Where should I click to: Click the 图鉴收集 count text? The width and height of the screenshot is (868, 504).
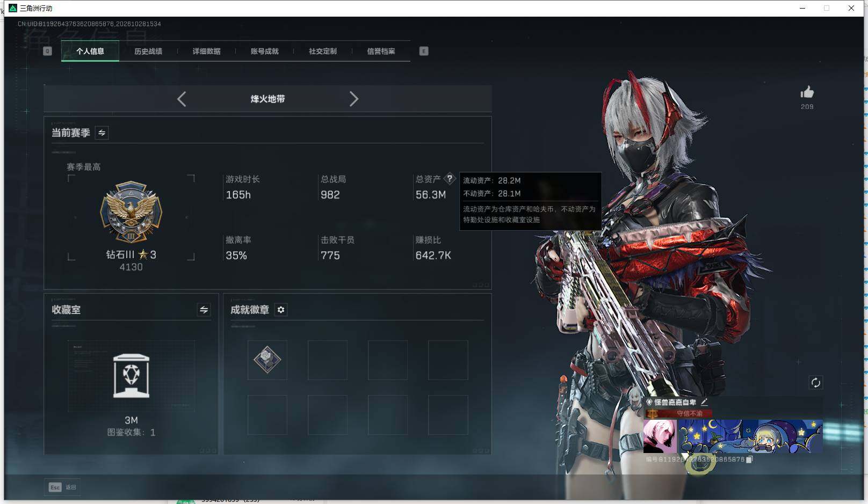click(131, 433)
